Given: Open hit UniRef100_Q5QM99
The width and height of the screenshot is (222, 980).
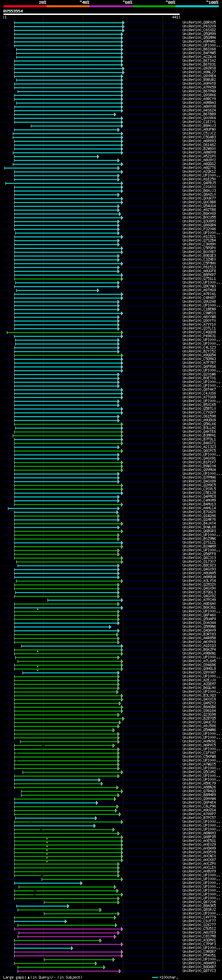Looking at the screenshot, I should pos(199,34).
